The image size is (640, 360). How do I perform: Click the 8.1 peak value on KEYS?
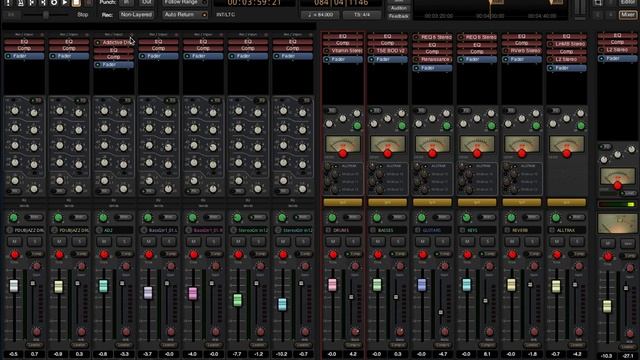(488, 354)
